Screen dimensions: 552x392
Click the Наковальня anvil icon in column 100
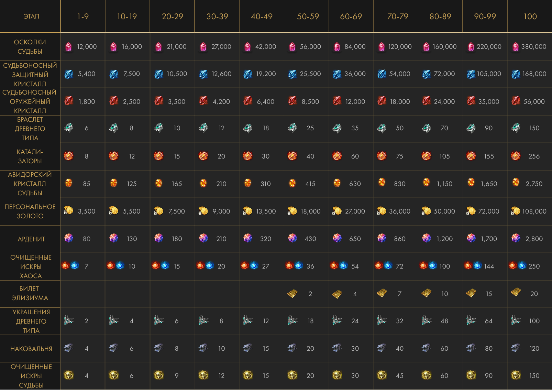click(516, 348)
